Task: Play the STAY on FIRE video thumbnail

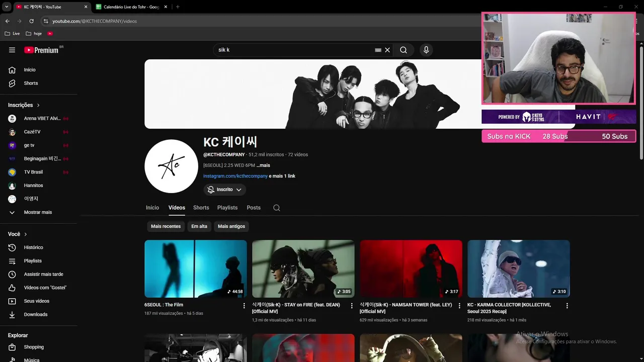Action: coord(303,268)
